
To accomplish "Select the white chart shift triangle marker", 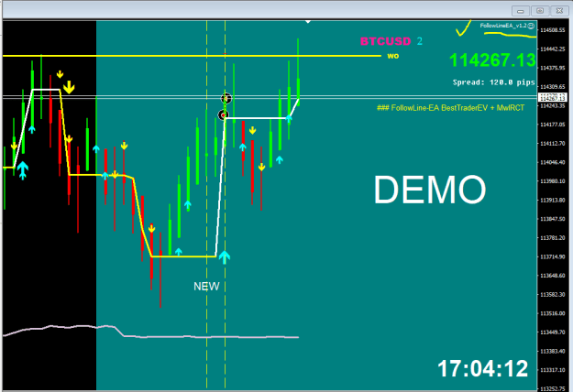I will coord(308,22).
